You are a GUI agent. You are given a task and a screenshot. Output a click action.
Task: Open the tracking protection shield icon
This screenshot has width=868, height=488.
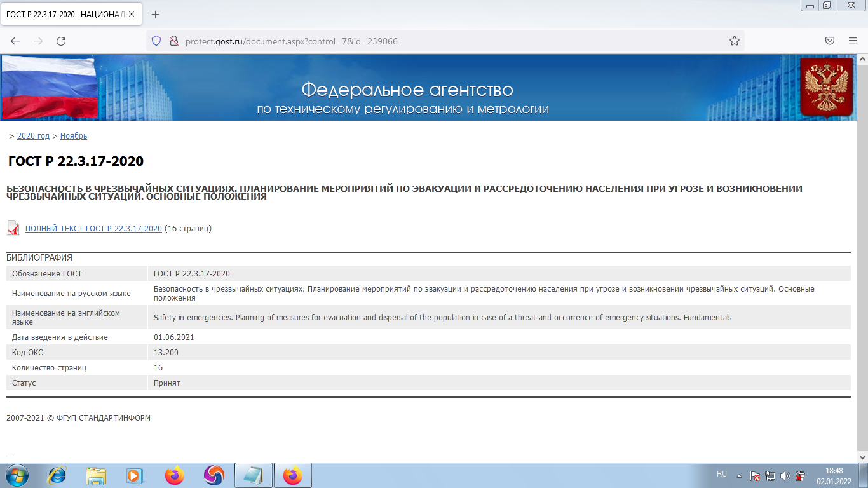pos(156,41)
